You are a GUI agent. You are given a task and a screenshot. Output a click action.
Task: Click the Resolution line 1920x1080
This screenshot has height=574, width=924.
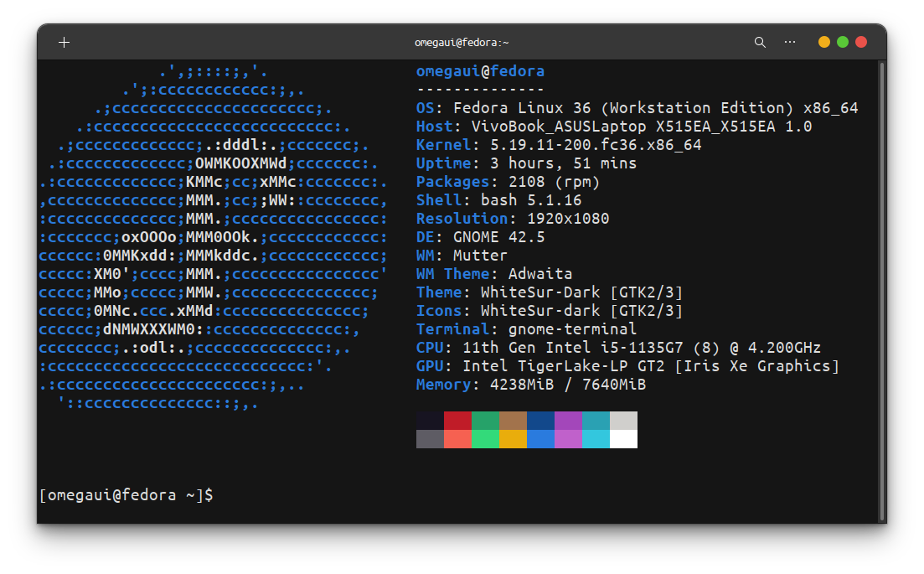(x=513, y=219)
